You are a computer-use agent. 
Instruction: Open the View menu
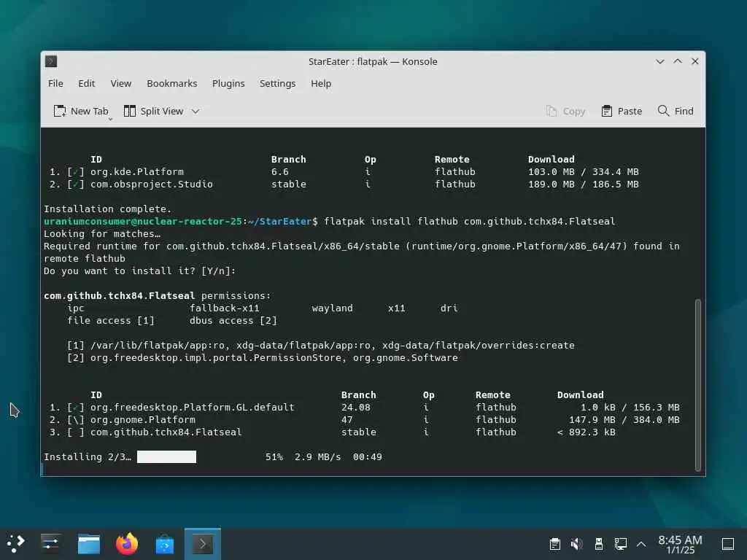[x=121, y=83]
